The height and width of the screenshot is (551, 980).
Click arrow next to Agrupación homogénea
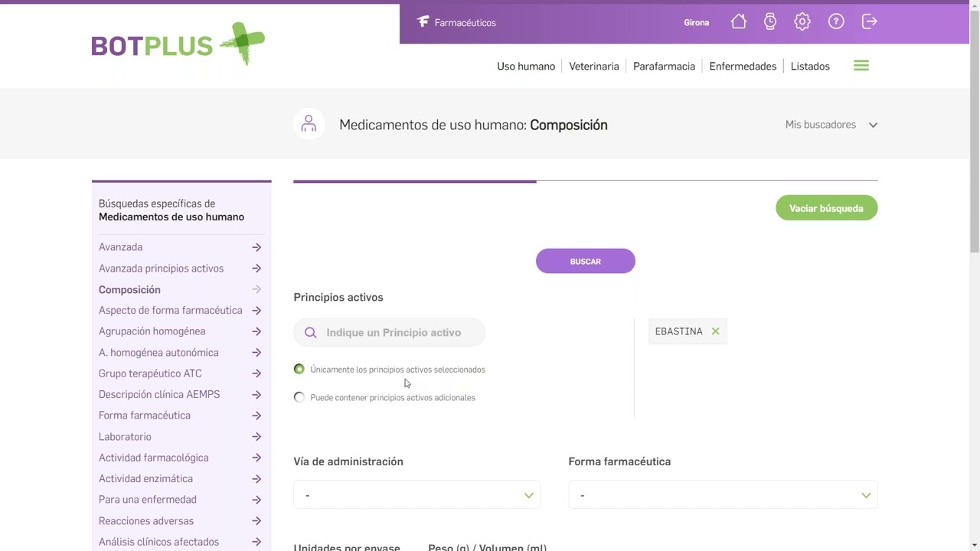click(256, 331)
